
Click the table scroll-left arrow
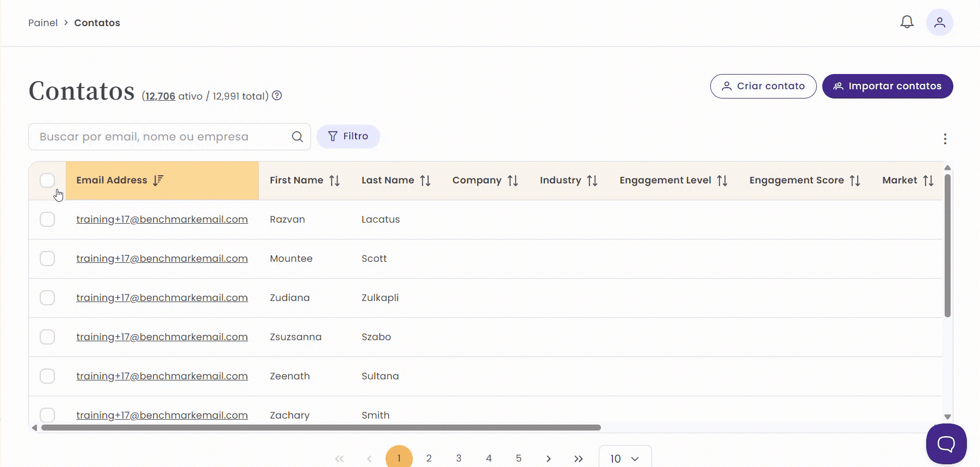click(x=34, y=428)
